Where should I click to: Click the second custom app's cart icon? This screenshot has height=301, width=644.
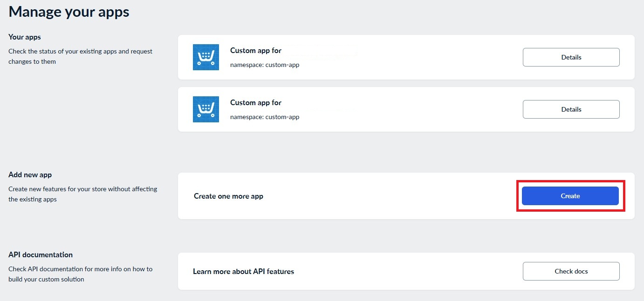(x=206, y=109)
